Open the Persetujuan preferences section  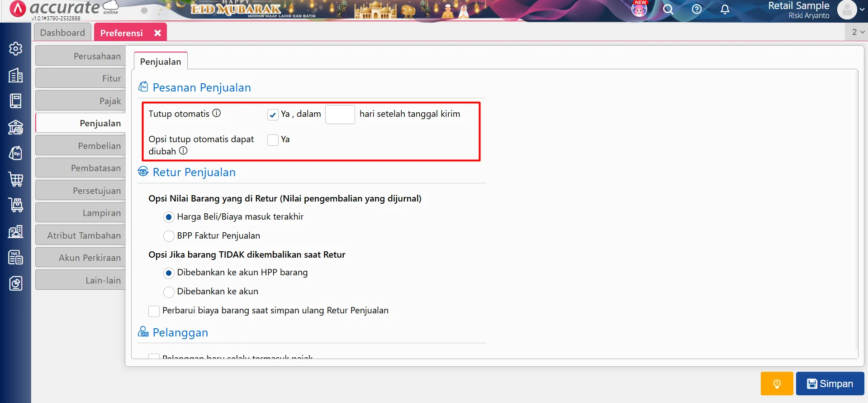[x=81, y=191]
